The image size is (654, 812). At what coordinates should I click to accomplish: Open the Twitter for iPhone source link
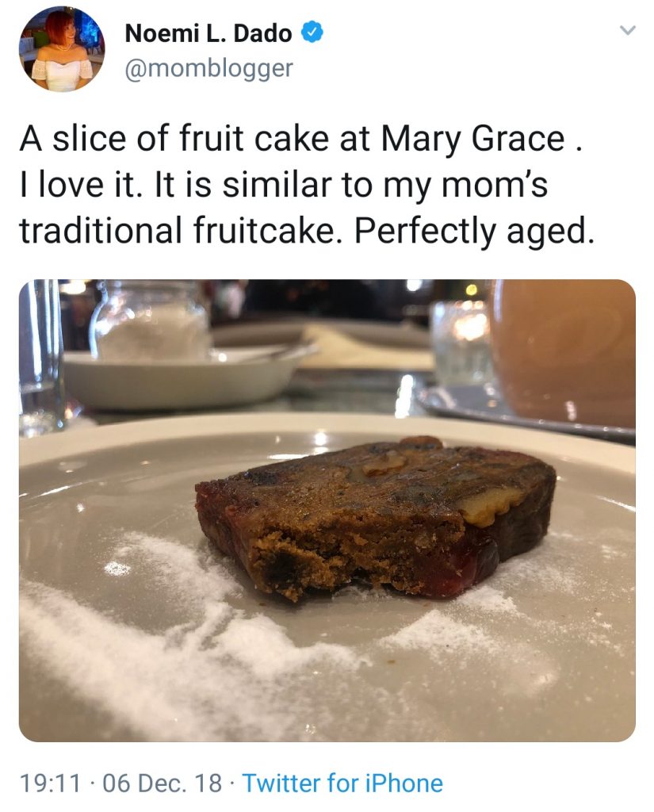(x=342, y=783)
